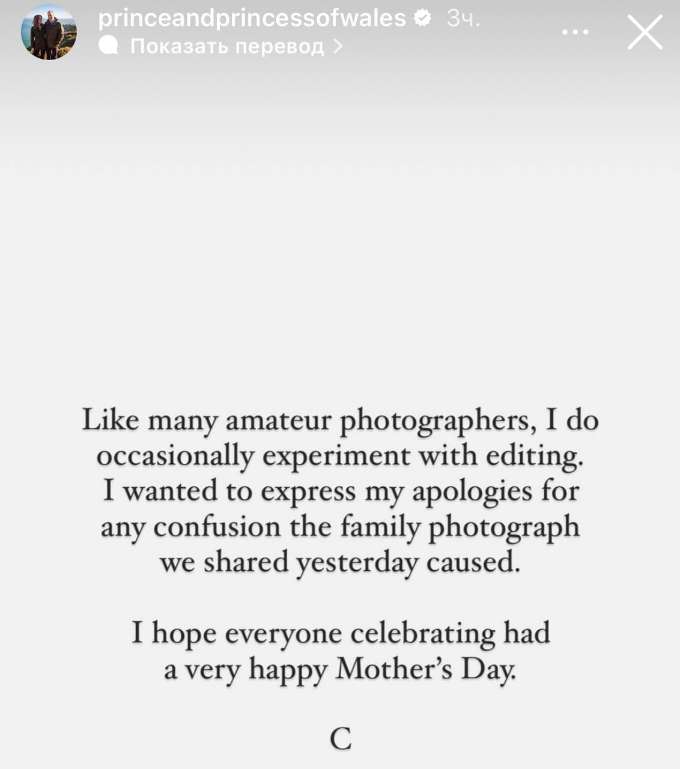Tap the empty gray area above the message
The height and width of the screenshot is (769, 680).
pos(340,230)
